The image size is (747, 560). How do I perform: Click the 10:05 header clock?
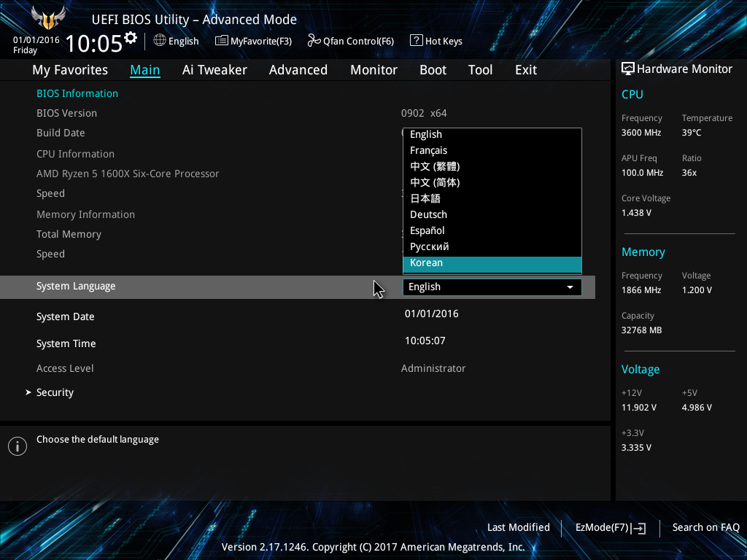(94, 43)
